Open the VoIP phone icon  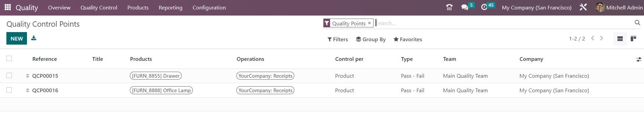click(449, 7)
